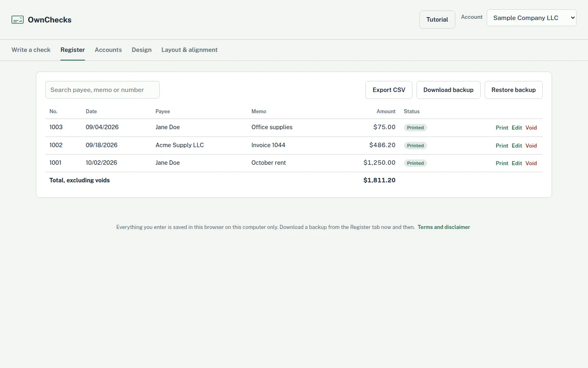Screen dimensions: 588x368
Task: Focus the search payee, memo or number field
Action: click(102, 90)
